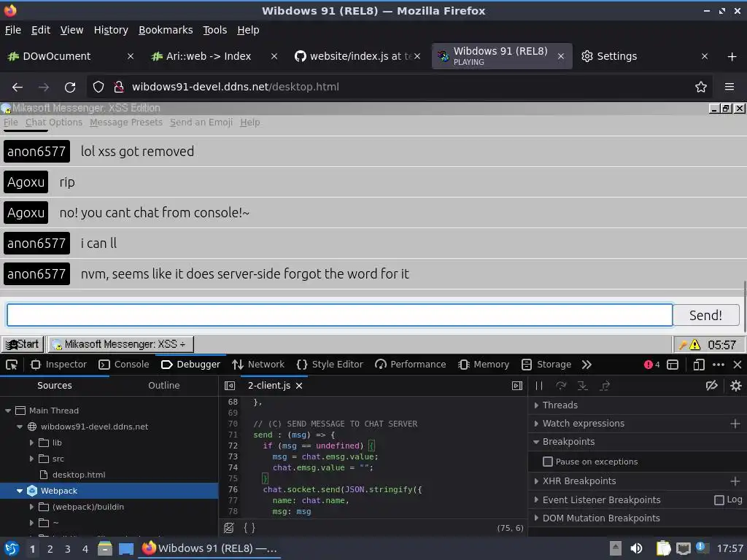Screen dimensions: 747x560
Task: Expand the src folder
Action: point(31,459)
